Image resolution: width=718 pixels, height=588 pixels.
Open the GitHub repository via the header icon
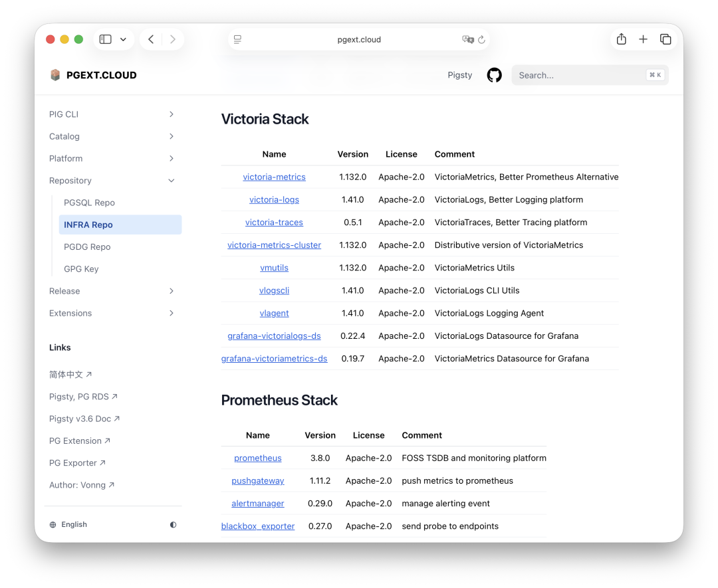pyautogui.click(x=494, y=75)
